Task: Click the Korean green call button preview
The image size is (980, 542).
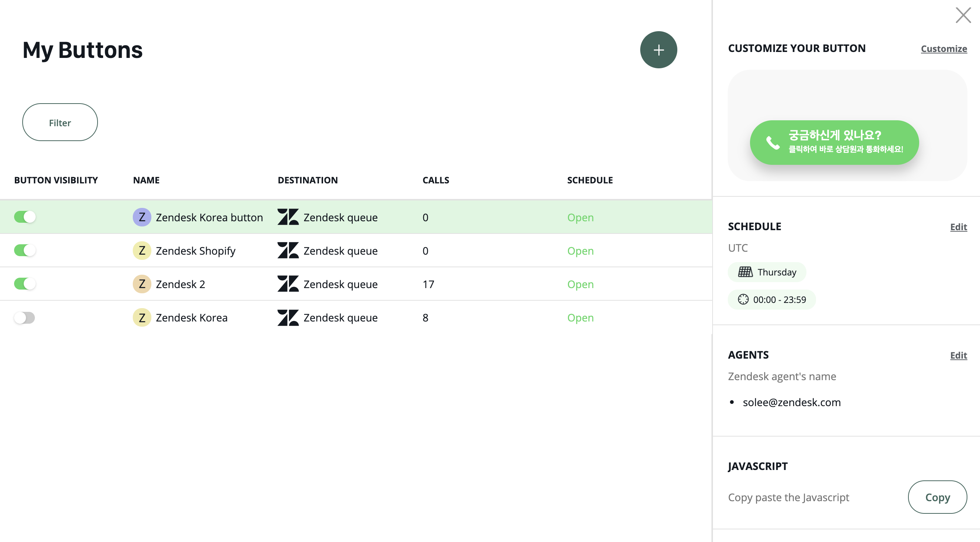Action: click(x=834, y=143)
